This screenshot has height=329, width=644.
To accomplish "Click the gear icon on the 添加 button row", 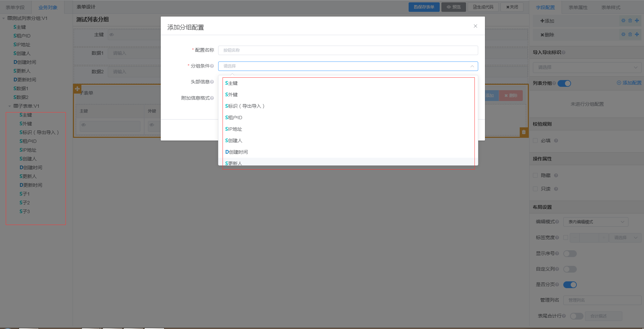I will click(x=623, y=21).
